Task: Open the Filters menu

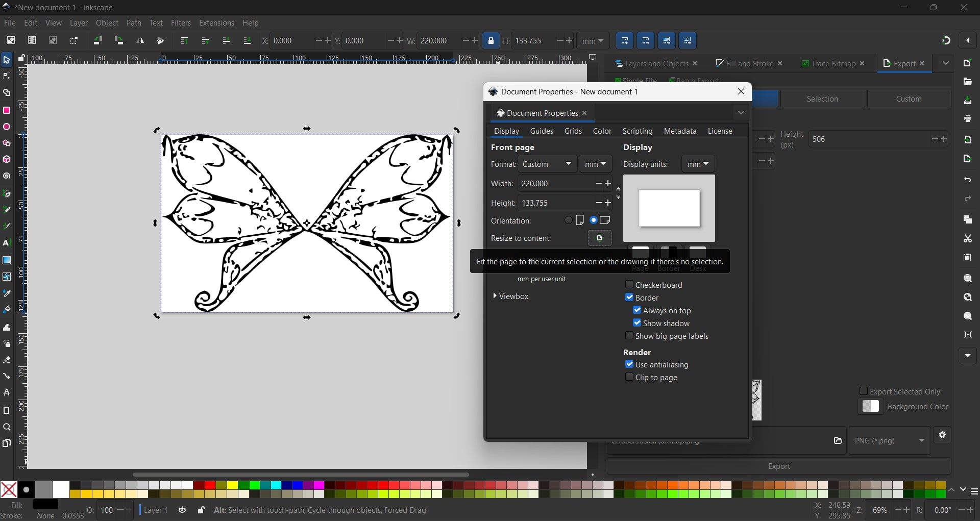Action: [181, 23]
